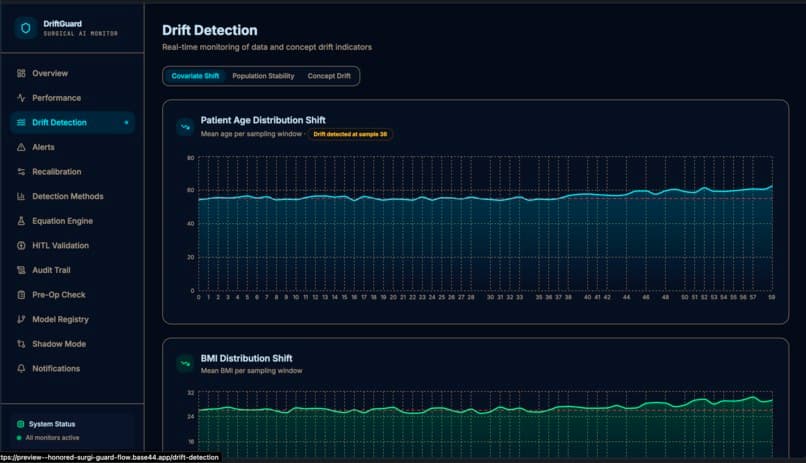806x463 pixels.
Task: Click the BMI Distribution chart trend icon
Action: pos(185,364)
